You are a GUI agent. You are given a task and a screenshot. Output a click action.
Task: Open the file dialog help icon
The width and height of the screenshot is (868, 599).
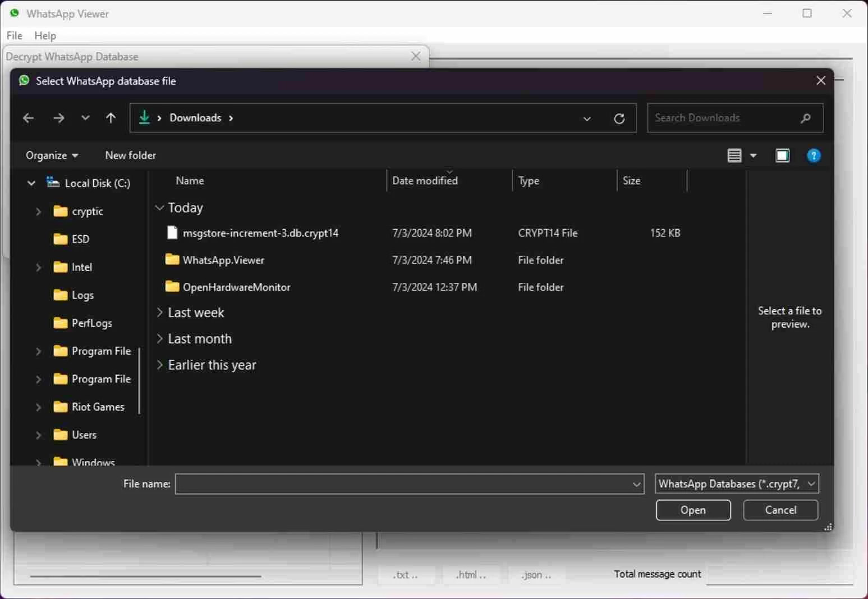(x=813, y=156)
